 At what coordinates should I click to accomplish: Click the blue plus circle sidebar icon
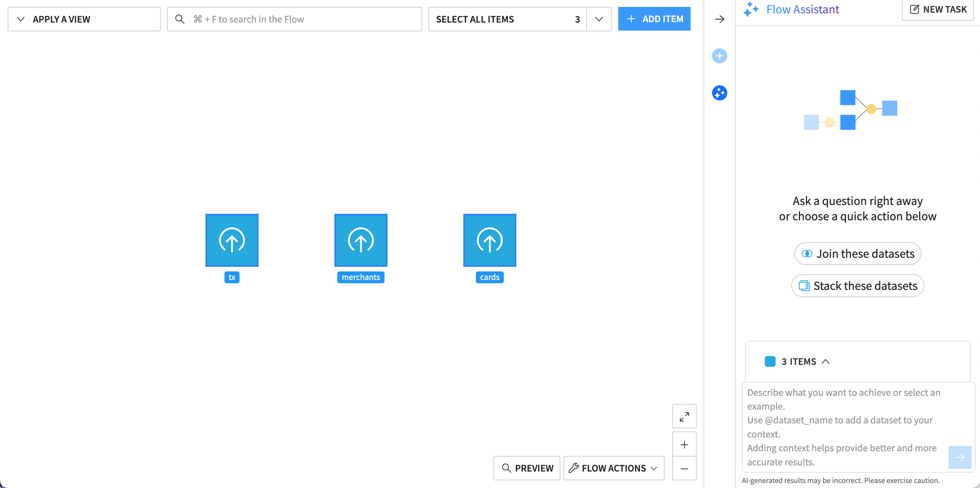[x=720, y=56]
